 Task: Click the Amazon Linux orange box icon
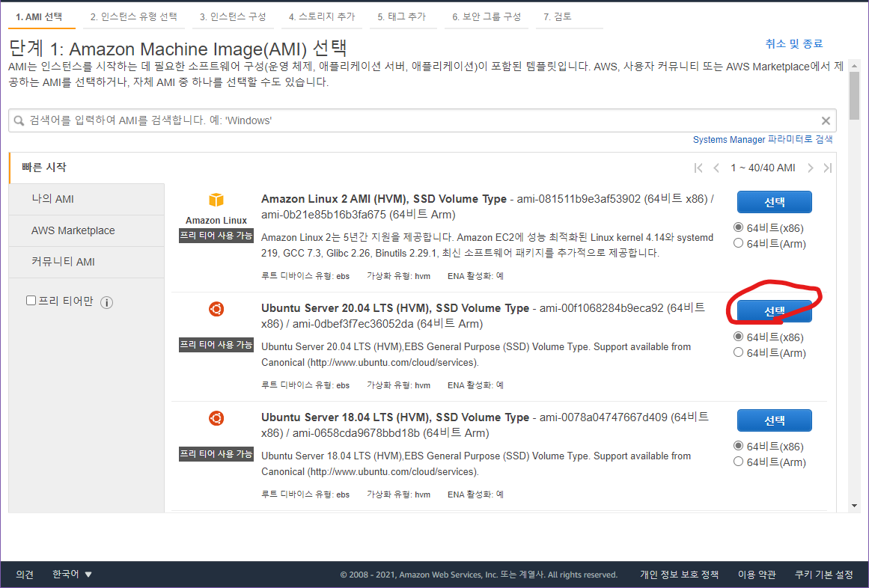click(x=216, y=200)
